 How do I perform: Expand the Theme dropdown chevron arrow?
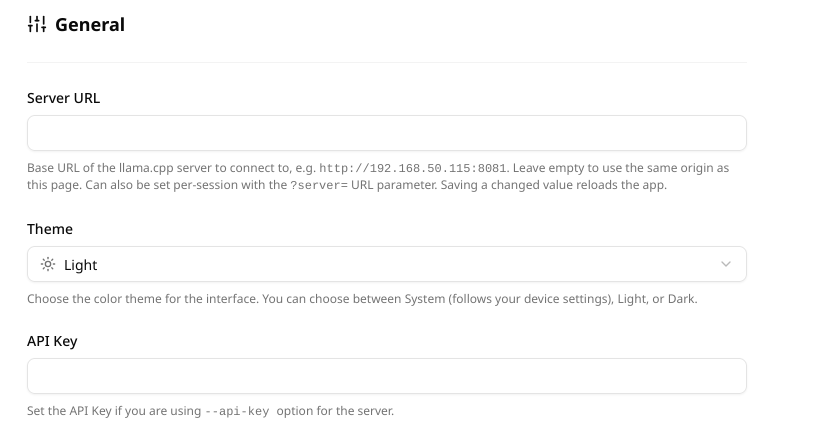point(725,264)
